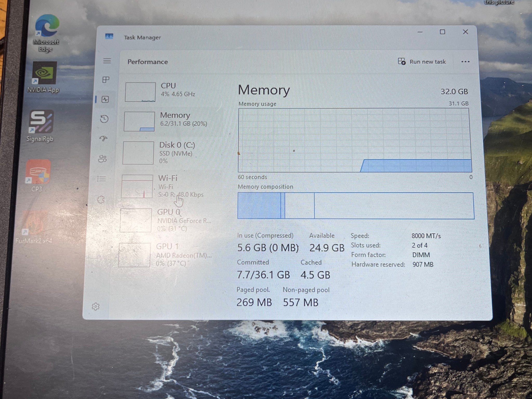Click the 24.9 GB Available value

[327, 248]
